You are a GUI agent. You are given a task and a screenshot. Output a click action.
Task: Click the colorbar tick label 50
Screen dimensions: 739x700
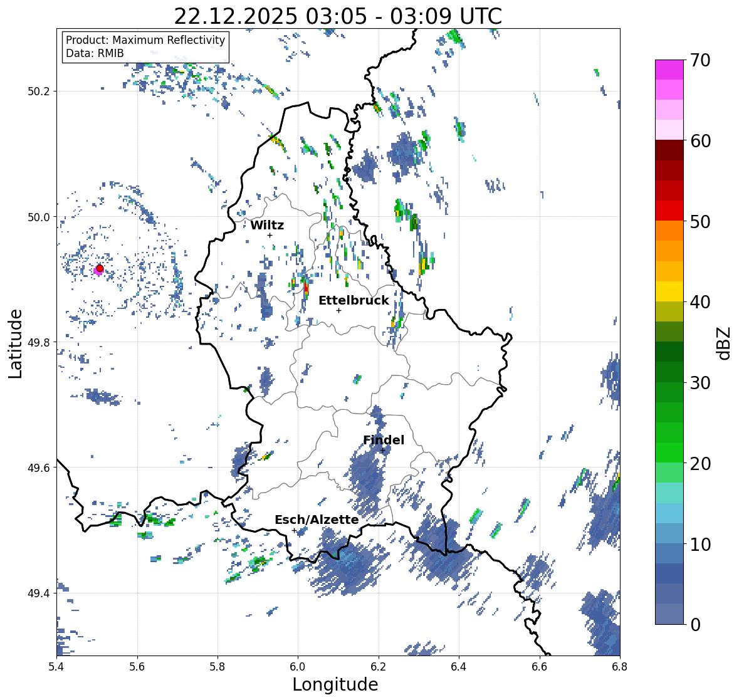point(700,221)
